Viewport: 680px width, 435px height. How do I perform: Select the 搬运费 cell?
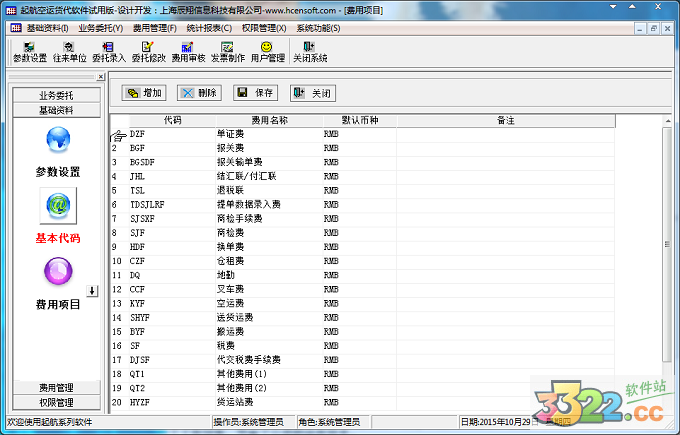coord(269,332)
